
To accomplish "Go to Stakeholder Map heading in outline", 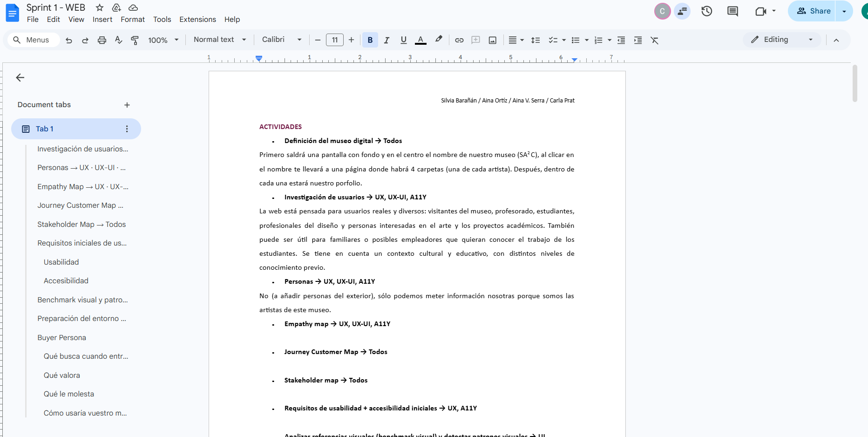I will [x=81, y=225].
